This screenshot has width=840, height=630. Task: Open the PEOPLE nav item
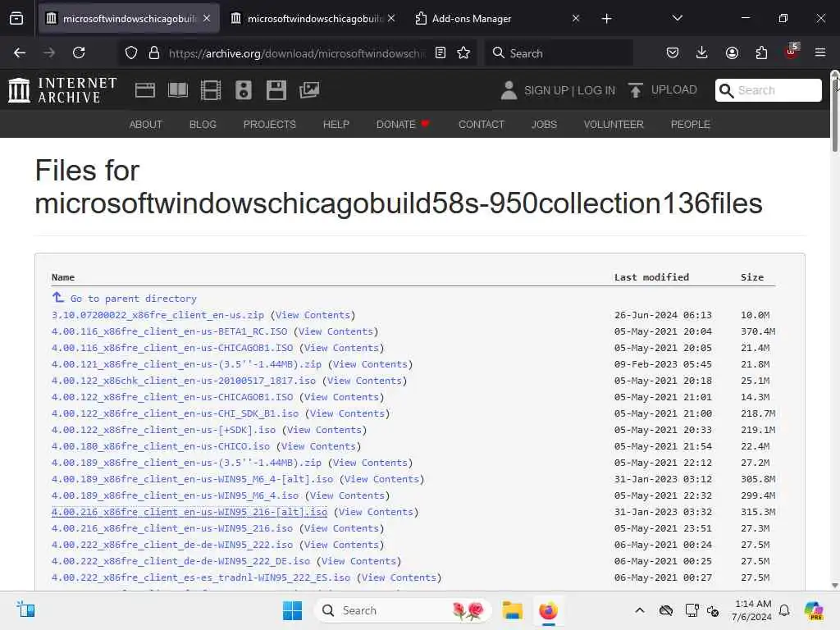point(690,125)
